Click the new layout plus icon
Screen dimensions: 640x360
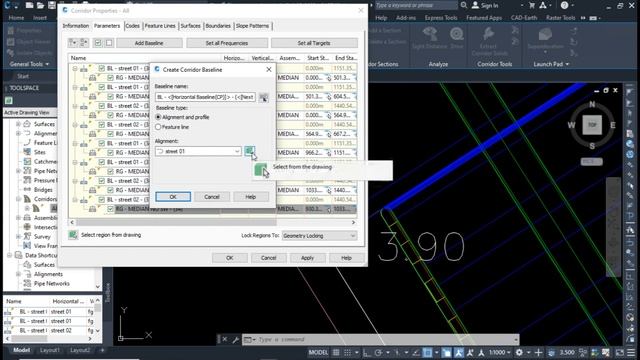pos(102,350)
